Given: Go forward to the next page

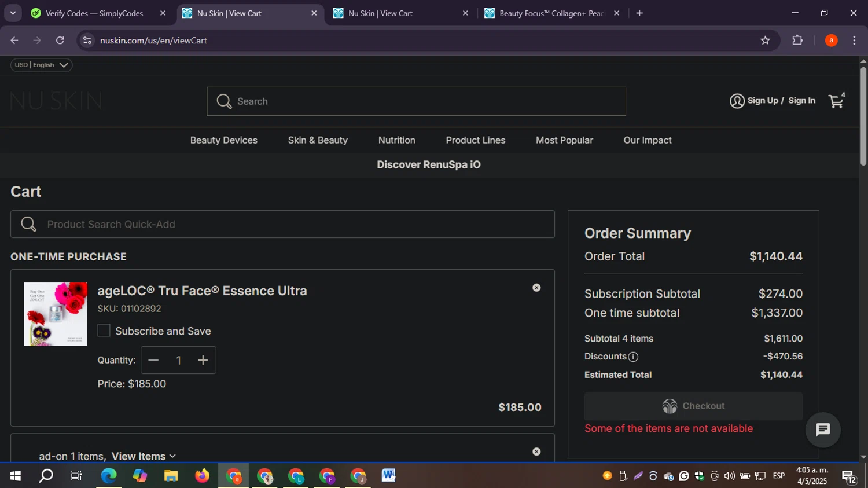Looking at the screenshot, I should pyautogui.click(x=37, y=40).
